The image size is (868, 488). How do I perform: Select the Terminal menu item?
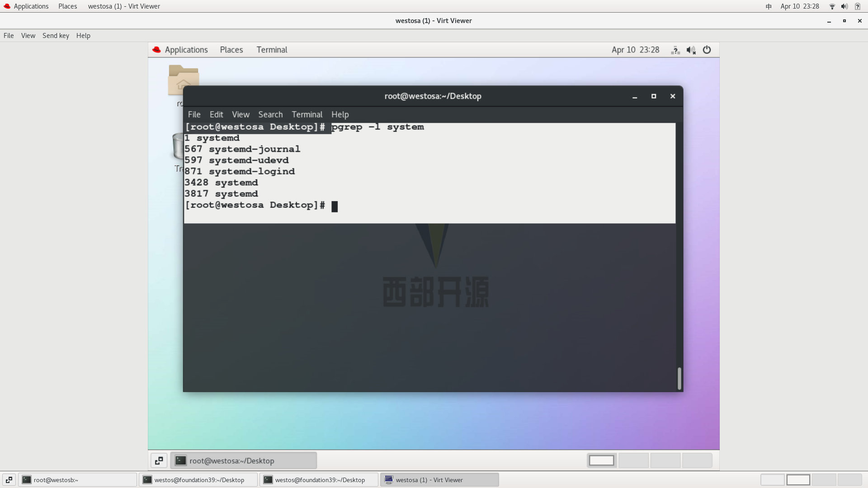coord(307,114)
